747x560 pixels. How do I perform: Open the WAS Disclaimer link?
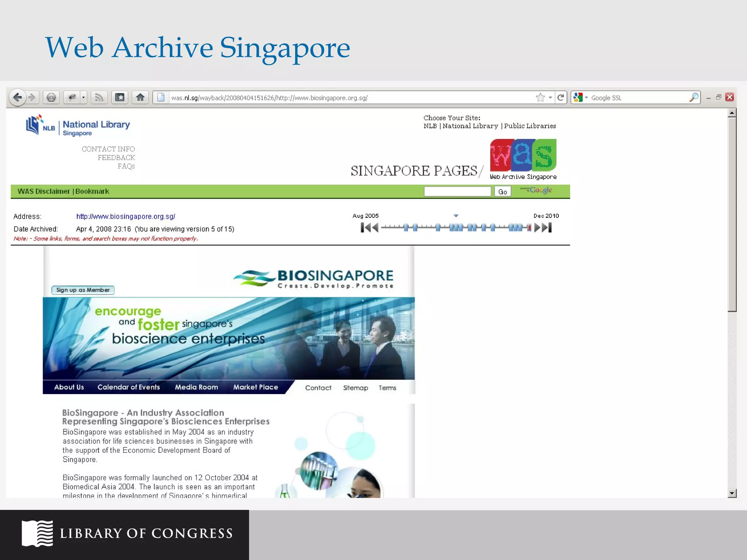(x=43, y=191)
